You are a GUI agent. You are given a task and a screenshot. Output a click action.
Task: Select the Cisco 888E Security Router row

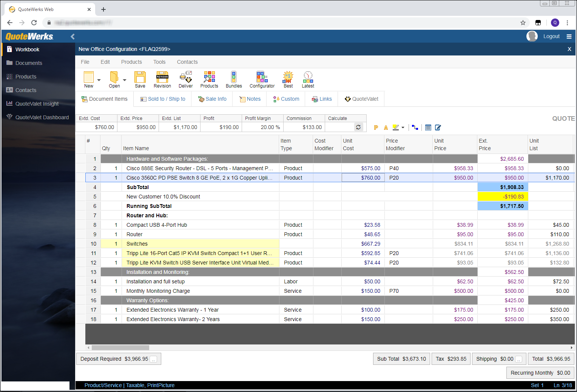[330, 168]
